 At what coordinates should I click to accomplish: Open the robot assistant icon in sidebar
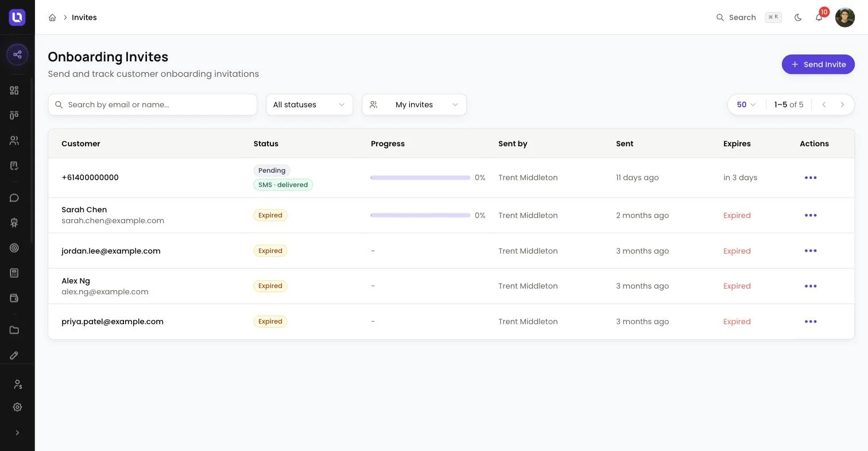pyautogui.click(x=14, y=223)
